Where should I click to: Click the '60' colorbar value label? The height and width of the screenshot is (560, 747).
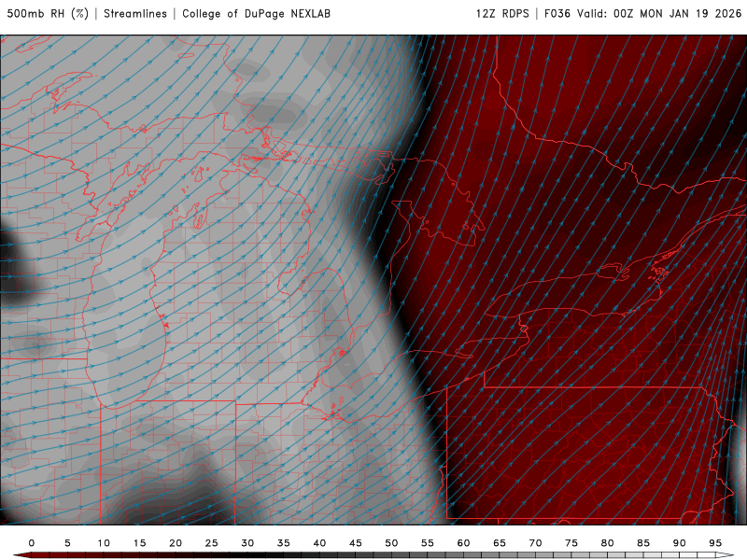click(x=463, y=543)
